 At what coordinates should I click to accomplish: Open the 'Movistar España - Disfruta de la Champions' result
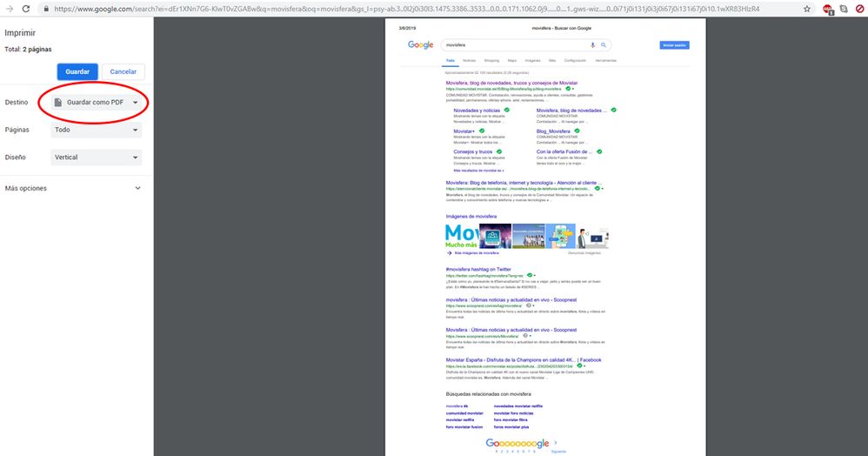point(524,360)
